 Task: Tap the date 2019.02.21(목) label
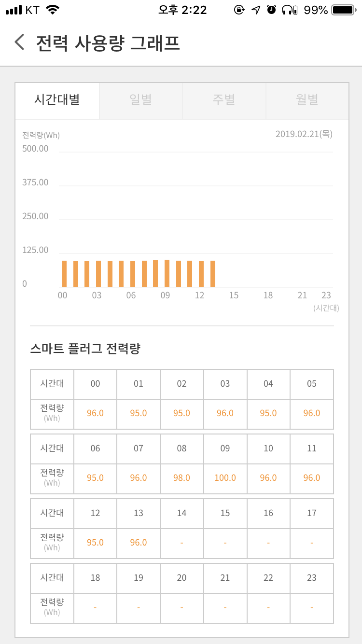point(304,134)
